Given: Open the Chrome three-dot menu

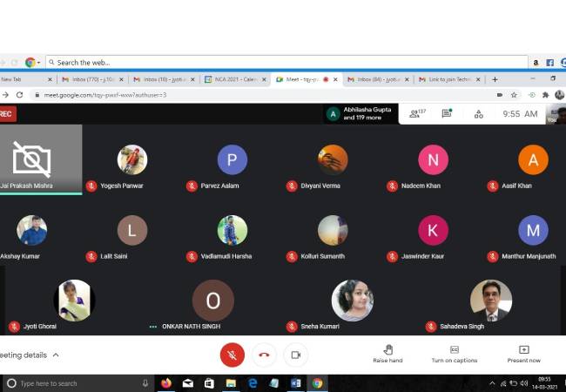Looking at the screenshot, I should click(559, 94).
